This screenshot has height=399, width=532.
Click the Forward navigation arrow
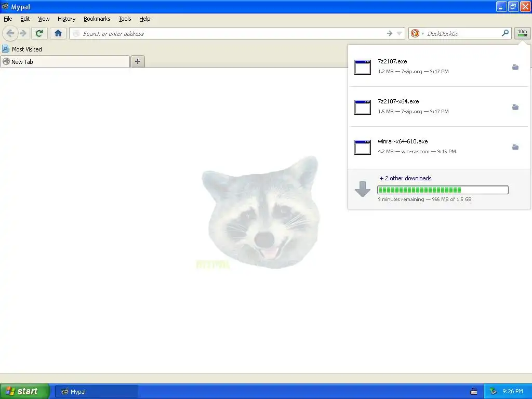[23, 33]
